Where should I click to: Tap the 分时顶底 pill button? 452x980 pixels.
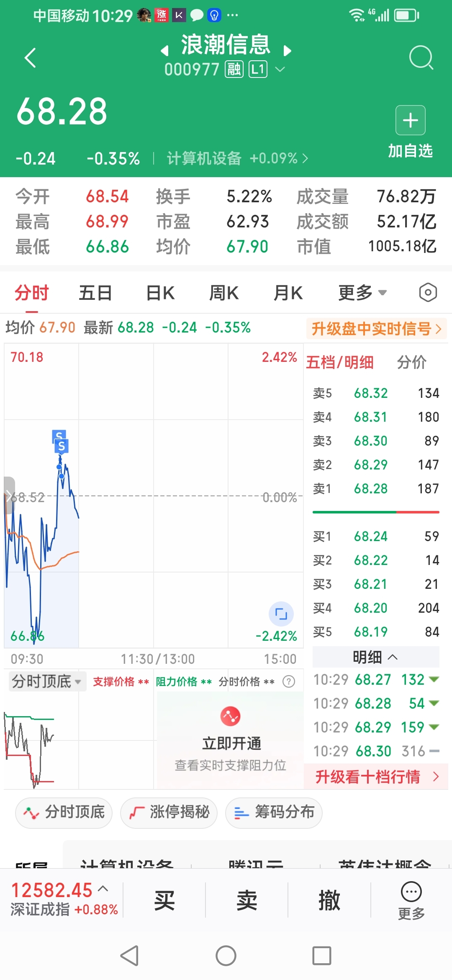click(x=64, y=812)
